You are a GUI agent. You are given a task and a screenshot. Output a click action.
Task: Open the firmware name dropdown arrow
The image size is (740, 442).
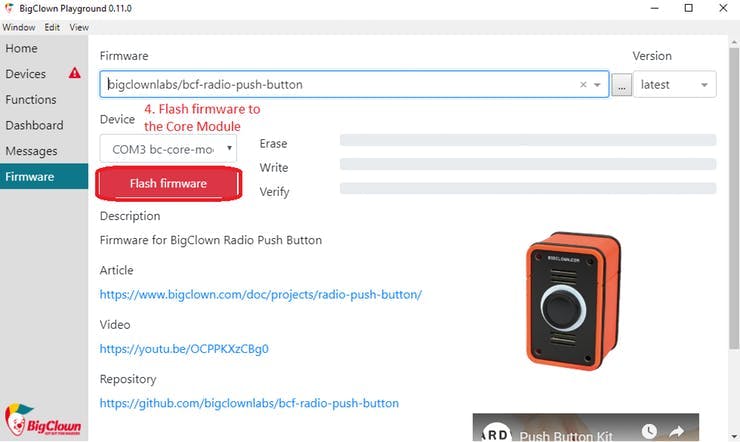(x=597, y=85)
